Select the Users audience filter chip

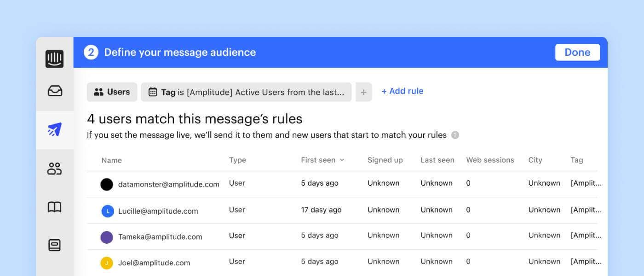(x=112, y=92)
